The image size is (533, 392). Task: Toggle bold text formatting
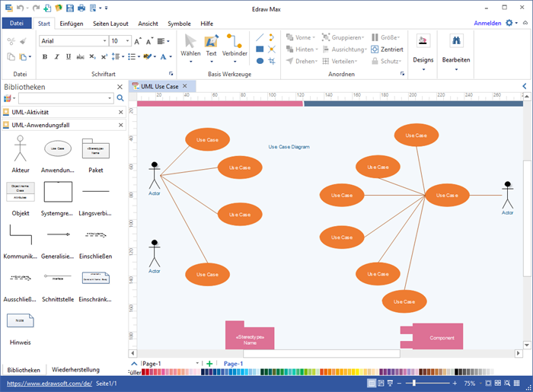click(x=43, y=56)
